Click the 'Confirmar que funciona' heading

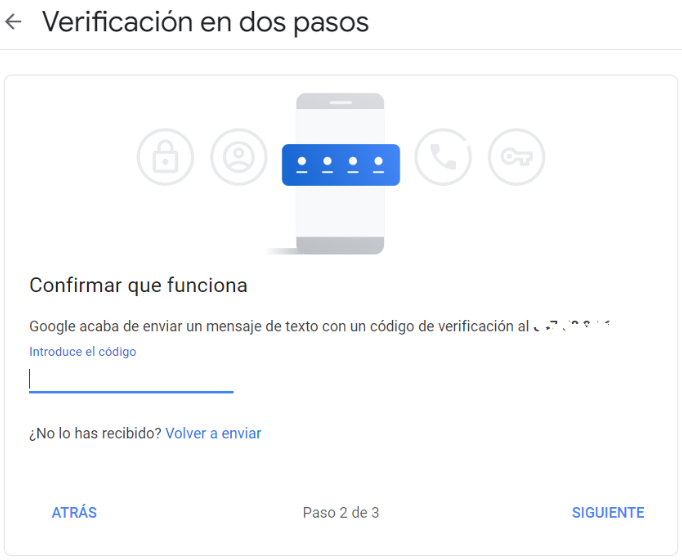tap(138, 286)
